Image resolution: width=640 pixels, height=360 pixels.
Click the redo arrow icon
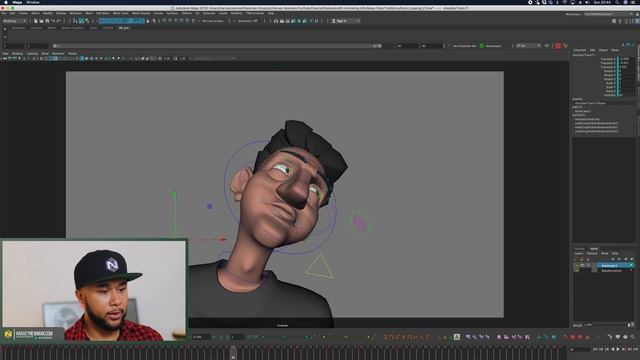tap(59, 21)
